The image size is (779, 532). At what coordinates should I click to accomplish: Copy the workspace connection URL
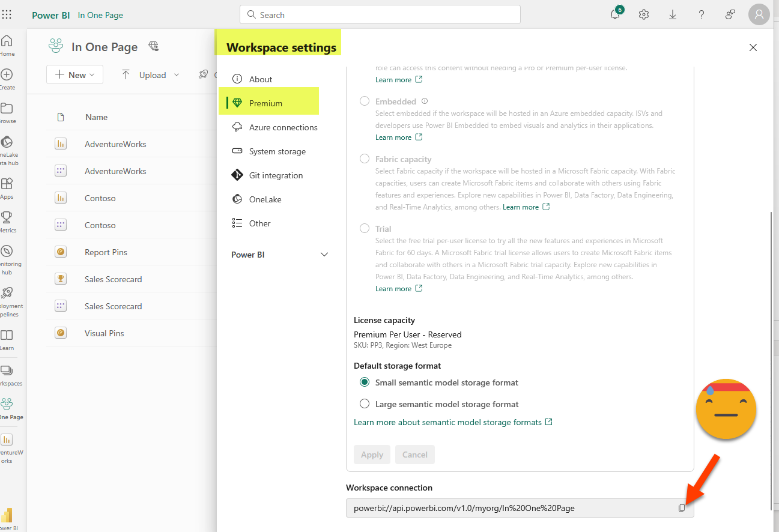pos(682,508)
